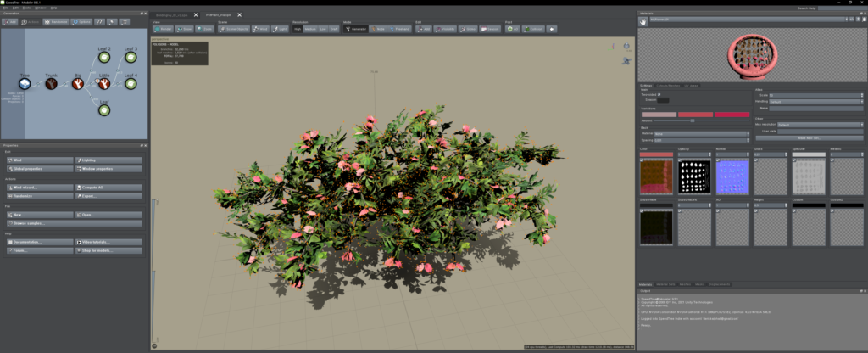This screenshot has width=868, height=353.
Task: Click the Trunk node icon
Action: (x=51, y=83)
